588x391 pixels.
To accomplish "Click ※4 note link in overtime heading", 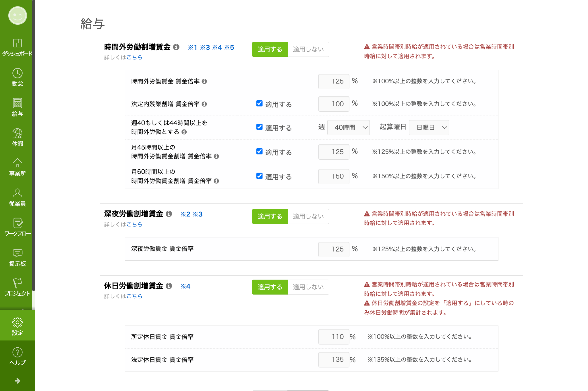I will 217,47.
